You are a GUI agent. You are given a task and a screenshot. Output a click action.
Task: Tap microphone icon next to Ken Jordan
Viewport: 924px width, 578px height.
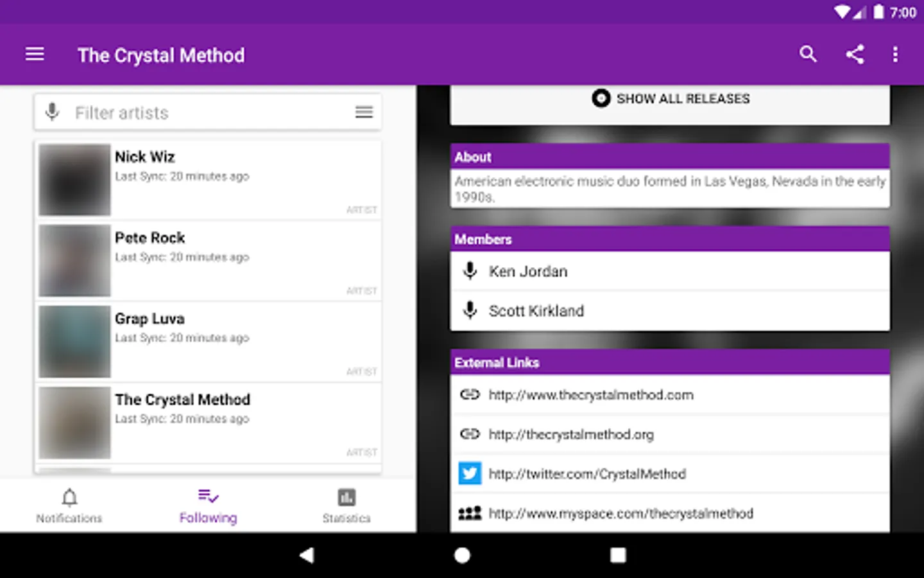pyautogui.click(x=470, y=271)
